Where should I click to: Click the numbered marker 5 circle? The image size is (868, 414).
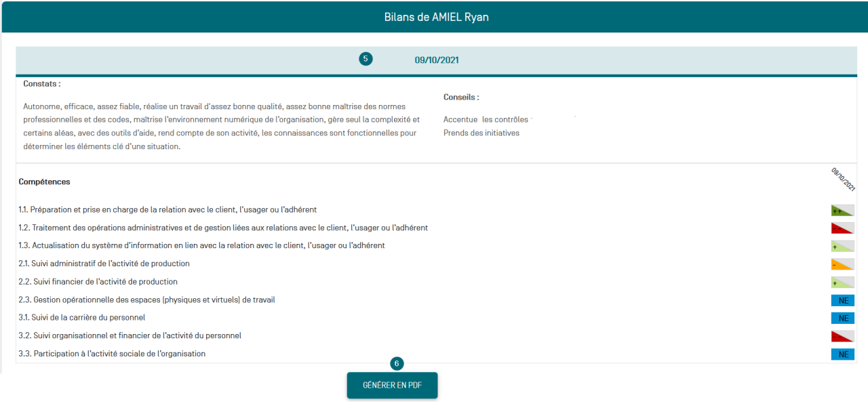pos(366,59)
